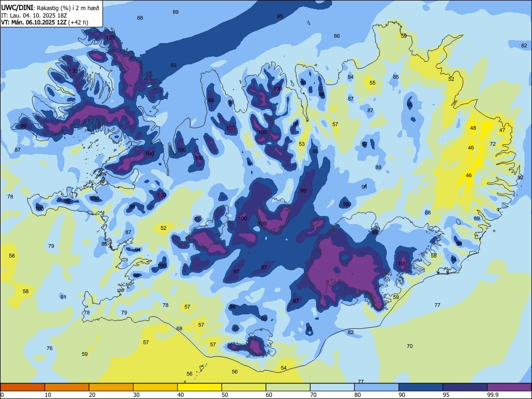Click the humidity value '55' on the map
The image size is (532, 399).
click(x=372, y=83)
